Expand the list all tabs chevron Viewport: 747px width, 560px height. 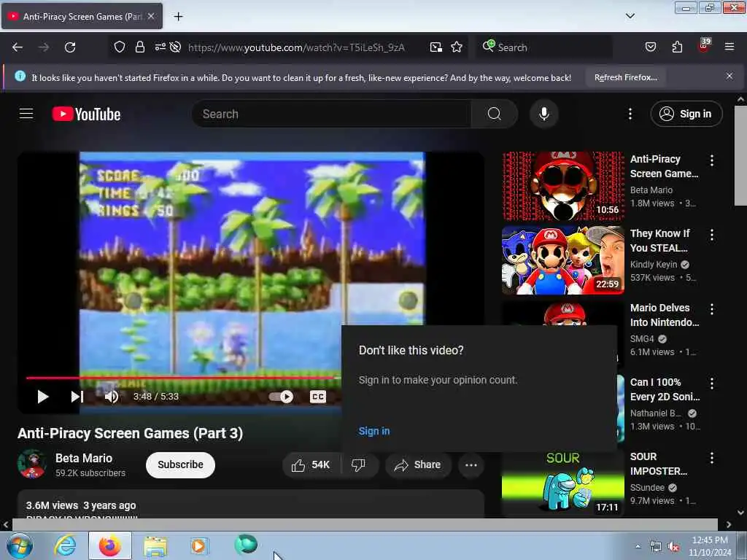pos(630,16)
